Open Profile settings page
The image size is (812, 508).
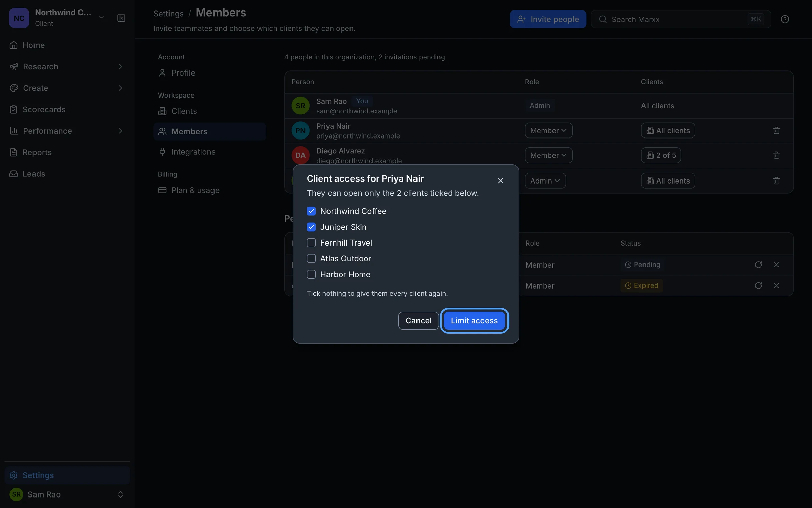point(209,73)
